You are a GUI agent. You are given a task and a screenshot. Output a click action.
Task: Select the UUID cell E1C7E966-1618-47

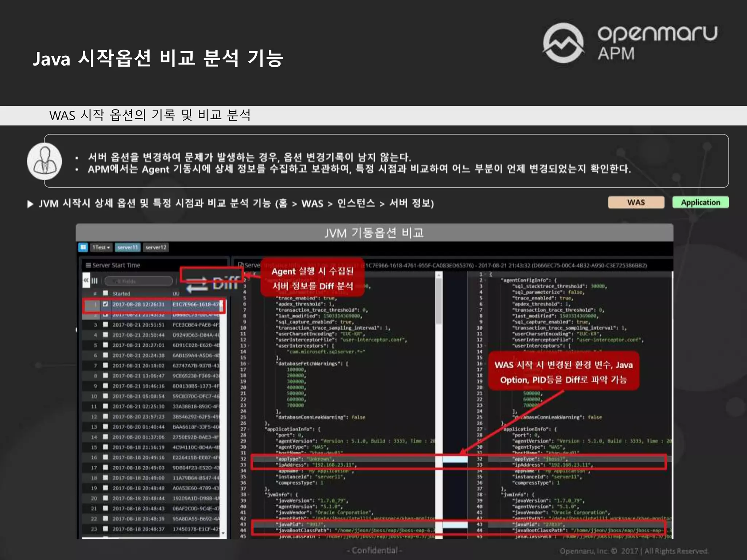tap(196, 304)
